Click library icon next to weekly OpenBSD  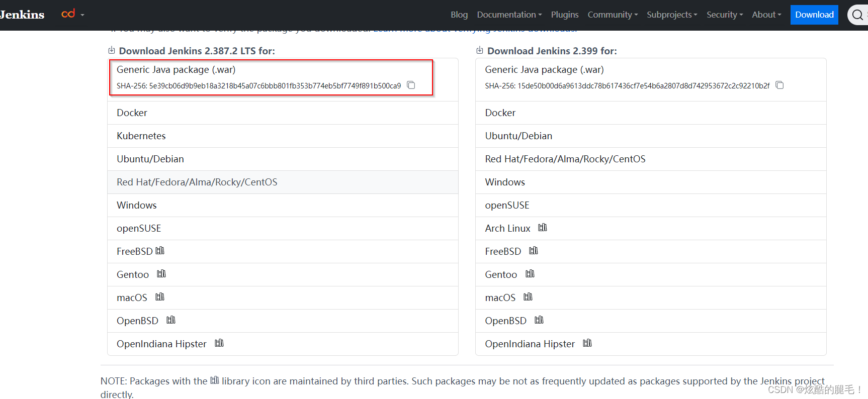point(539,320)
